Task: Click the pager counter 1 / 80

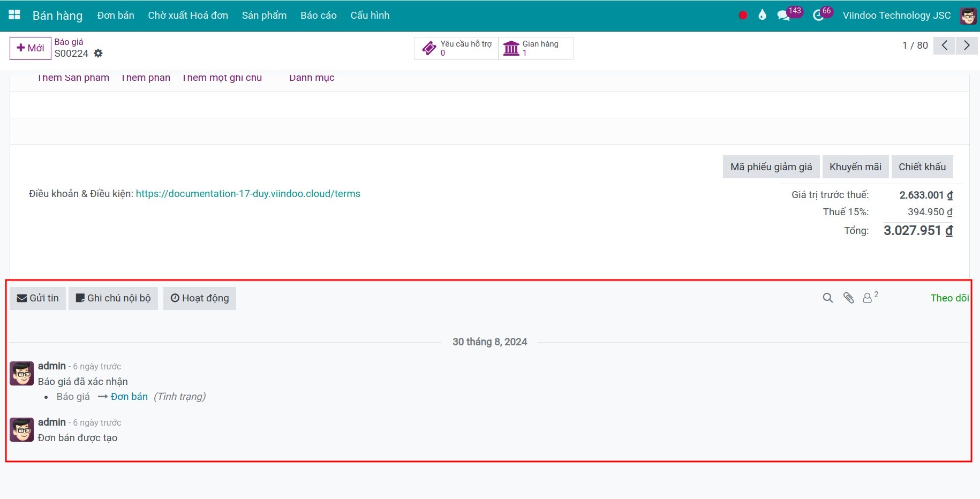Action: (915, 46)
